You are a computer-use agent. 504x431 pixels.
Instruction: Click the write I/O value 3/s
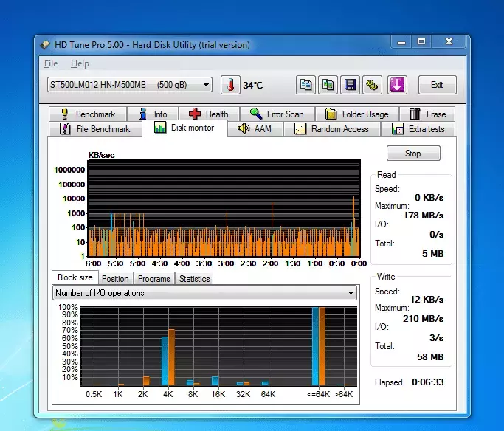tap(436, 338)
